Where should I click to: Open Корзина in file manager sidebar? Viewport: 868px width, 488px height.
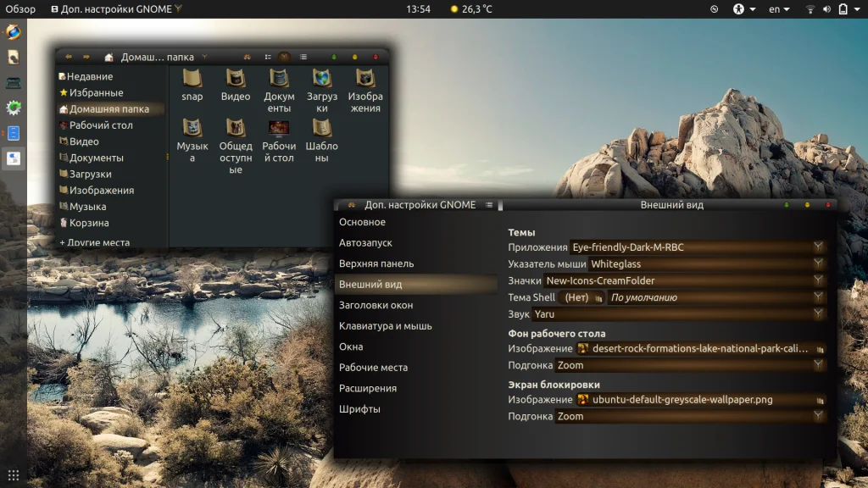89,223
